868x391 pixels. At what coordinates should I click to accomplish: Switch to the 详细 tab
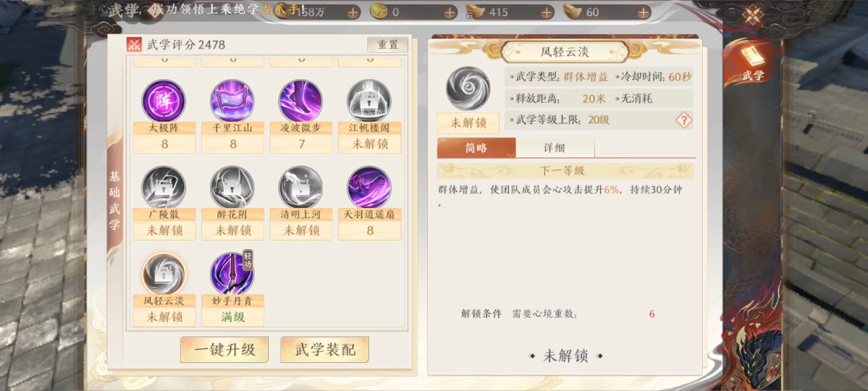pyautogui.click(x=554, y=148)
